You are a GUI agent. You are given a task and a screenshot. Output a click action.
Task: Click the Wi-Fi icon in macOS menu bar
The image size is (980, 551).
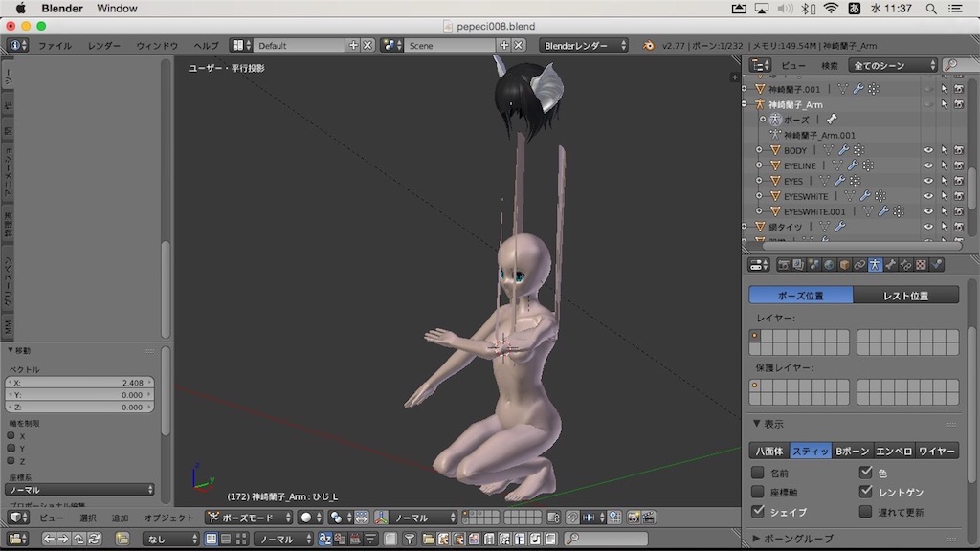pyautogui.click(x=831, y=8)
